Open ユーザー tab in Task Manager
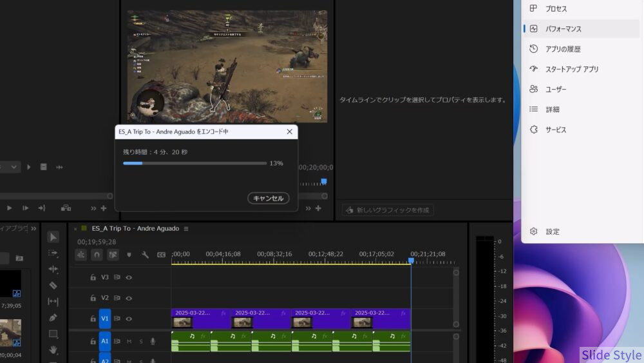Screen dimensions: 644x363 tap(581, 89)
